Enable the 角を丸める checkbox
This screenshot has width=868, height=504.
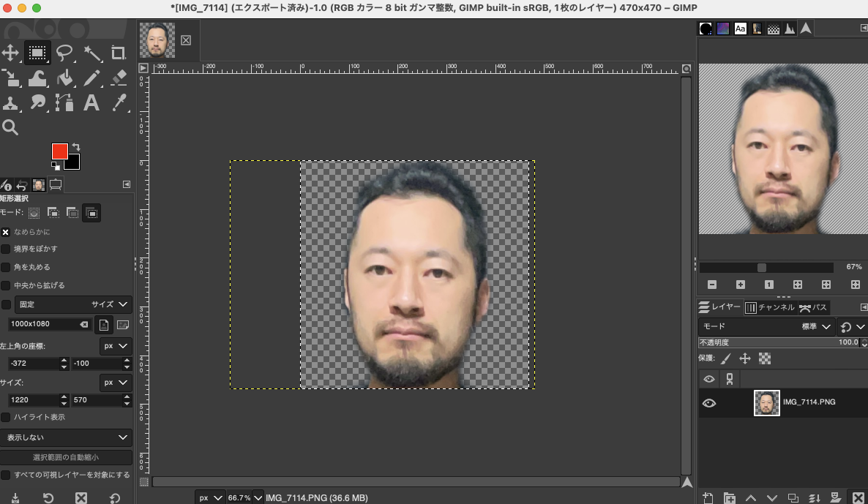[x=7, y=266]
